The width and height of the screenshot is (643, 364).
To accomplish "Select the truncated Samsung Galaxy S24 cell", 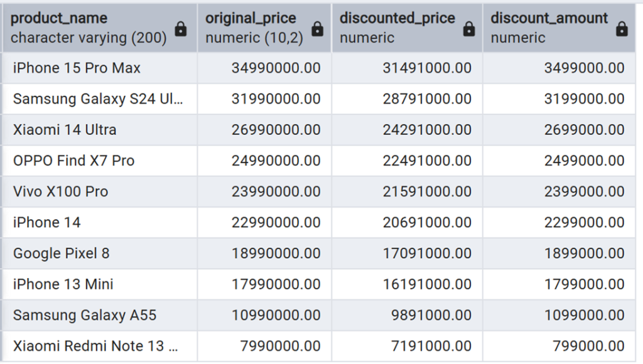I will [98, 99].
